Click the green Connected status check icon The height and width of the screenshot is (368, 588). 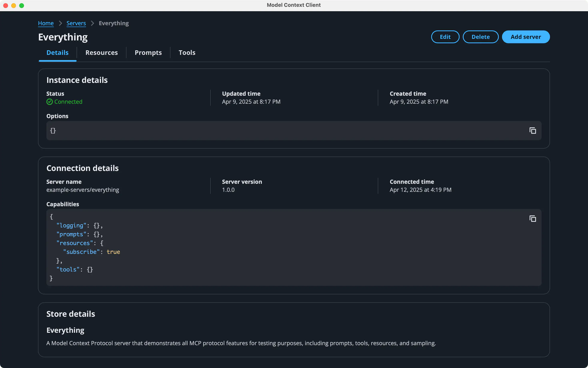coord(50,102)
